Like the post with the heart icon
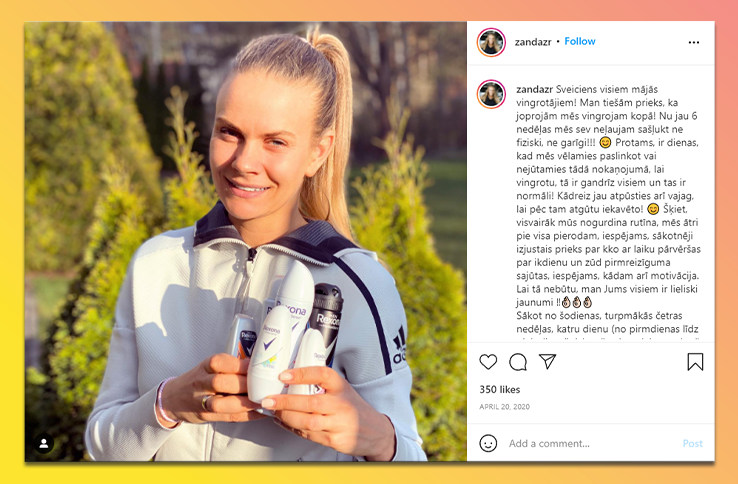The height and width of the screenshot is (484, 738). click(488, 362)
